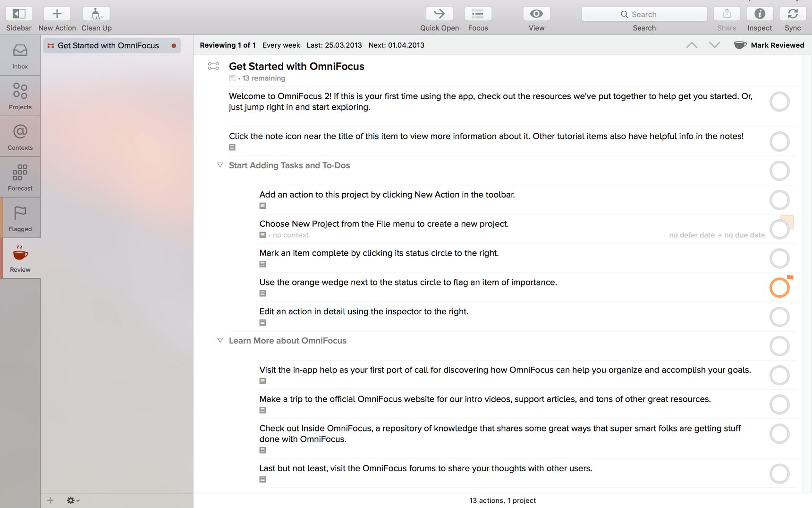
Task: Select project title Get Started with OmniFocus
Action: (x=296, y=67)
